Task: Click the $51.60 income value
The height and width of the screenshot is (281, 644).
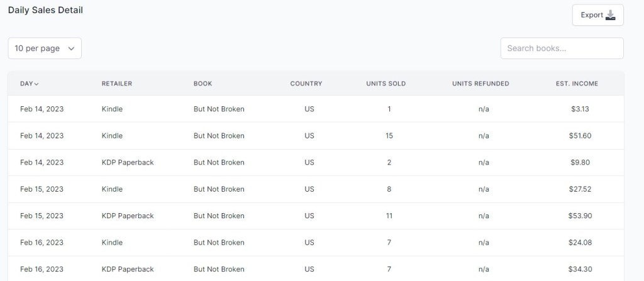Action: pyautogui.click(x=580, y=136)
